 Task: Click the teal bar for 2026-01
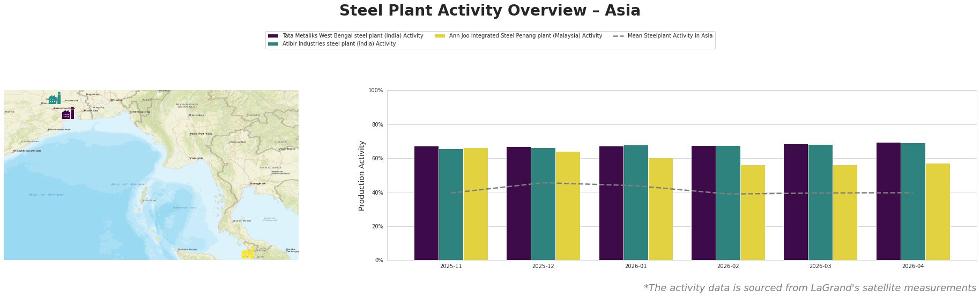(x=636, y=203)
